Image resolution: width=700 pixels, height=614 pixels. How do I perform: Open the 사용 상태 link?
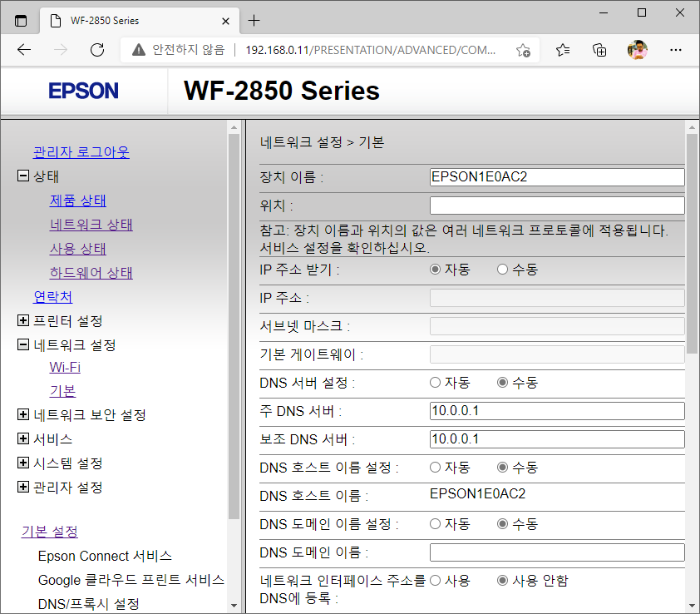[x=78, y=249]
